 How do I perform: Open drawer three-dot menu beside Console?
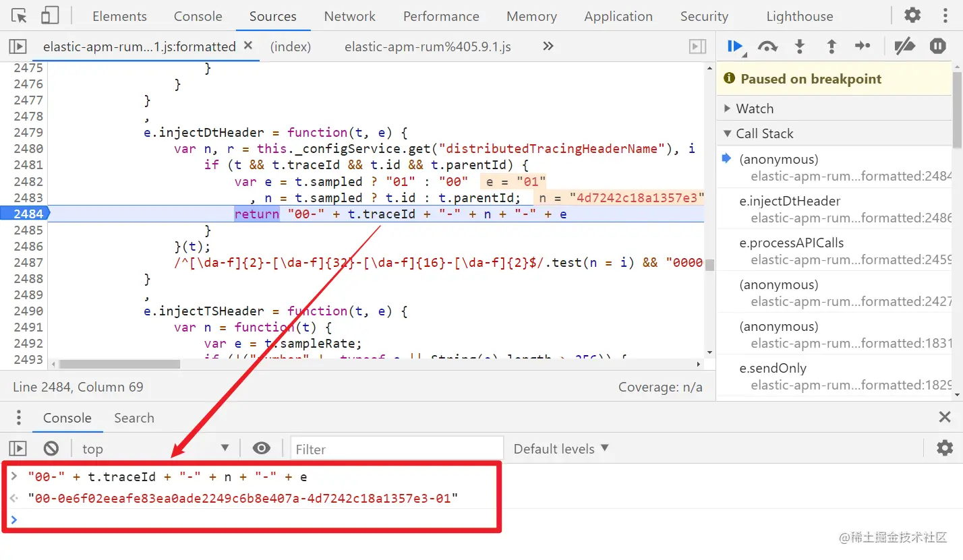pyautogui.click(x=19, y=417)
